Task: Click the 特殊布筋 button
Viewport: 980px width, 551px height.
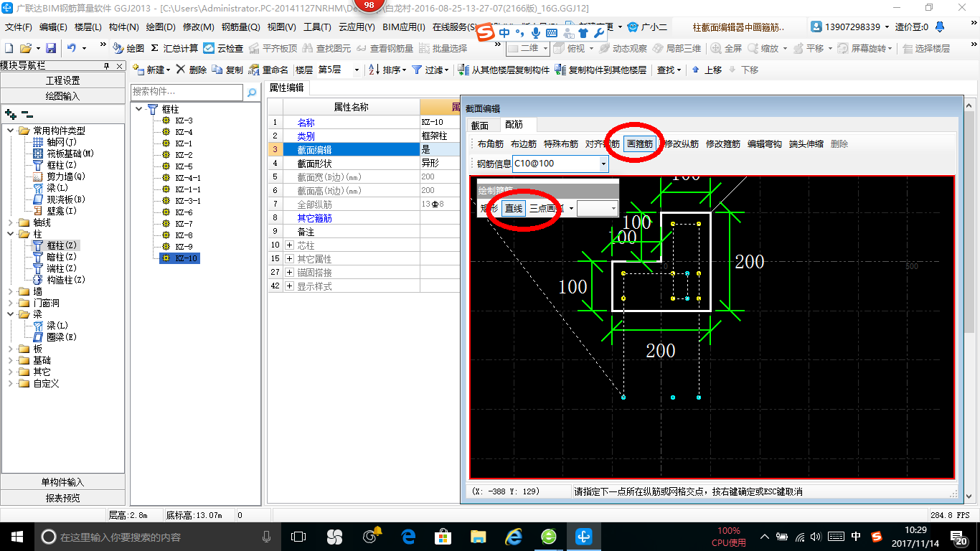Action: point(561,143)
